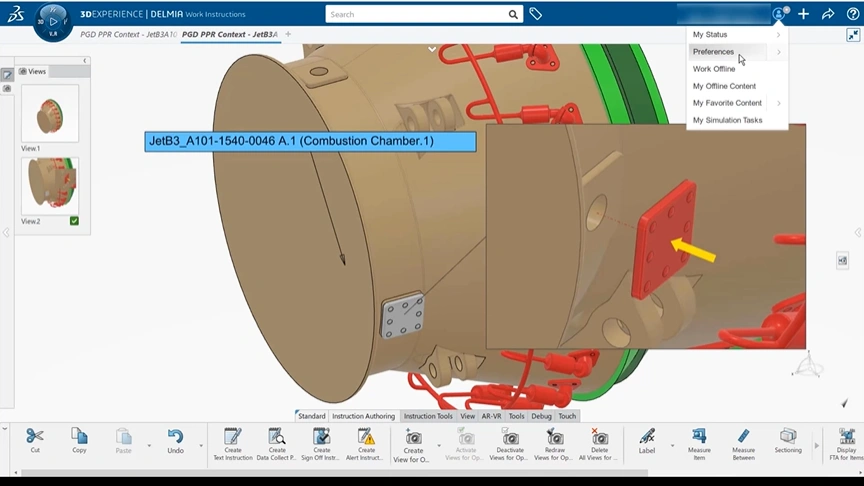Switch to the Touch tab

point(567,416)
